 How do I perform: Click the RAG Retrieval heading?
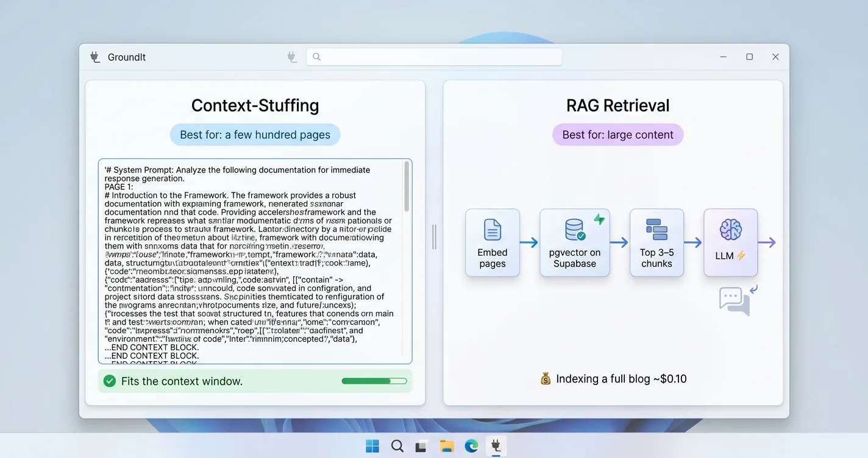click(618, 105)
